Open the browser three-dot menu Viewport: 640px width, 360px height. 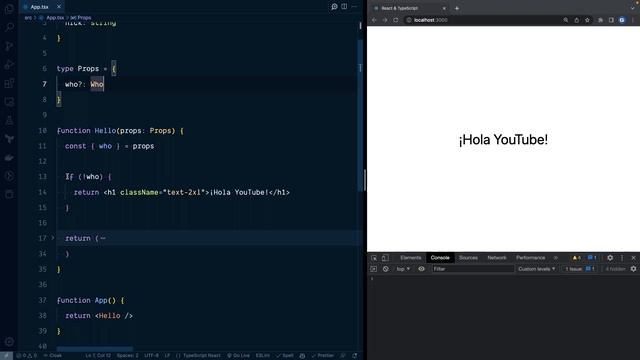[633, 20]
